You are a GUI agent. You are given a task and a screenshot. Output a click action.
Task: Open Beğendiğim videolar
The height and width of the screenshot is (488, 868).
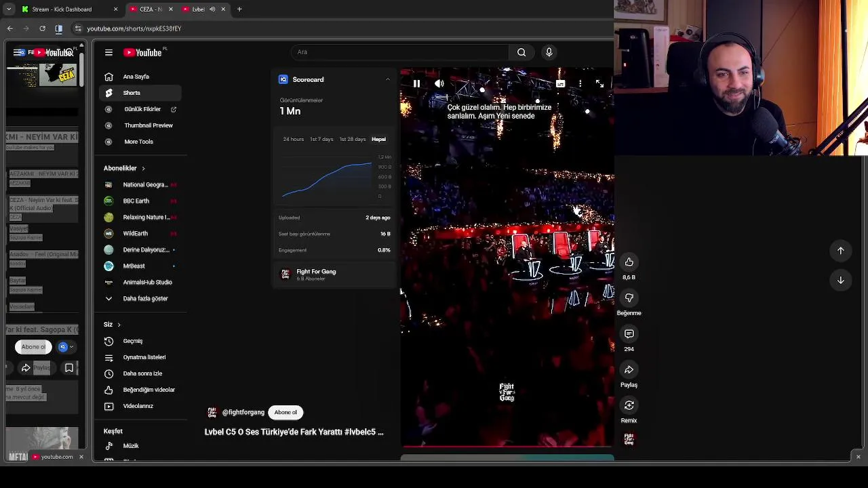click(x=140, y=390)
